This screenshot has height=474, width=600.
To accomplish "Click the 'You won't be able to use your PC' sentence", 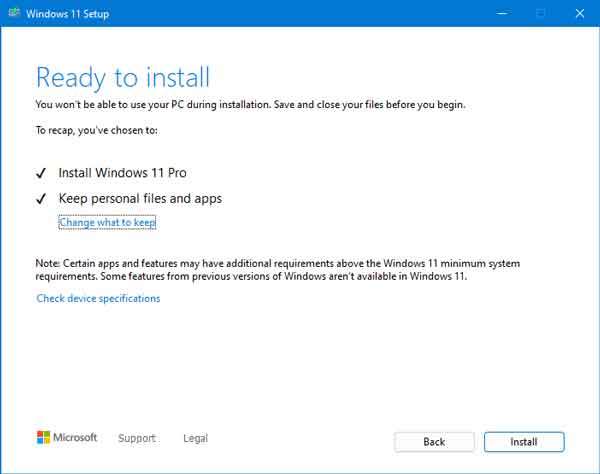I will pyautogui.click(x=250, y=105).
